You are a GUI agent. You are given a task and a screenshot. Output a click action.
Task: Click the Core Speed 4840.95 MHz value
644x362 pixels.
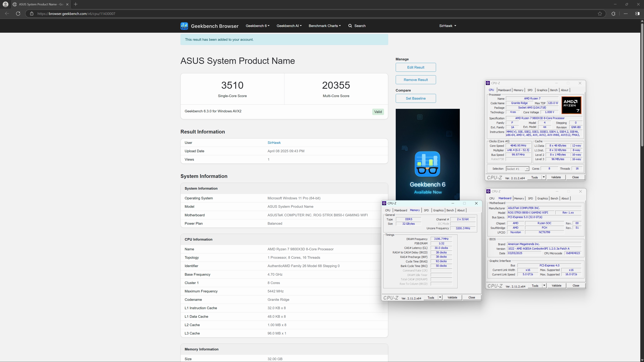[x=518, y=146]
